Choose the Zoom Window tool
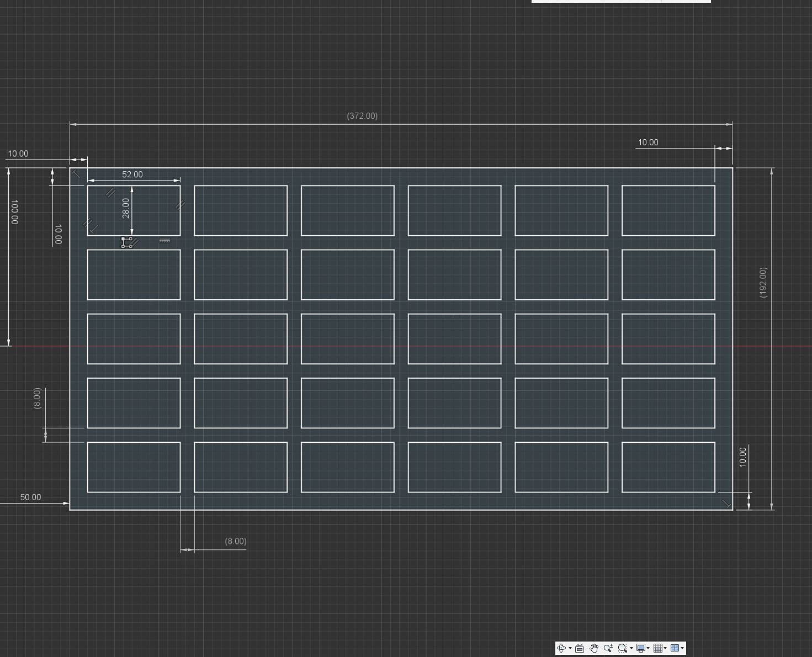Screen dimensions: 812x657 623,648
